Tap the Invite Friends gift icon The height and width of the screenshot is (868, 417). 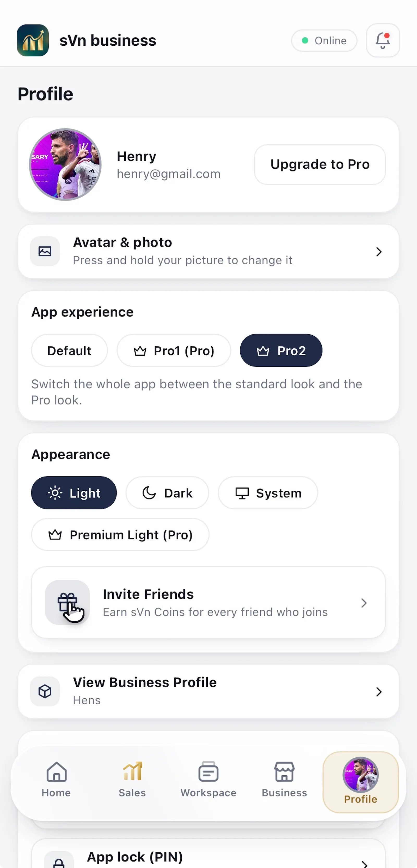click(x=67, y=603)
